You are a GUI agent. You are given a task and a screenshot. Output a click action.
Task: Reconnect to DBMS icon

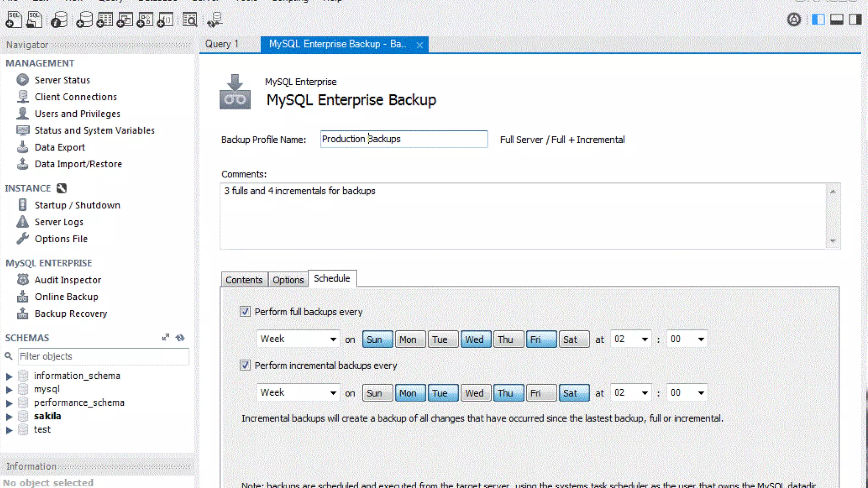215,19
